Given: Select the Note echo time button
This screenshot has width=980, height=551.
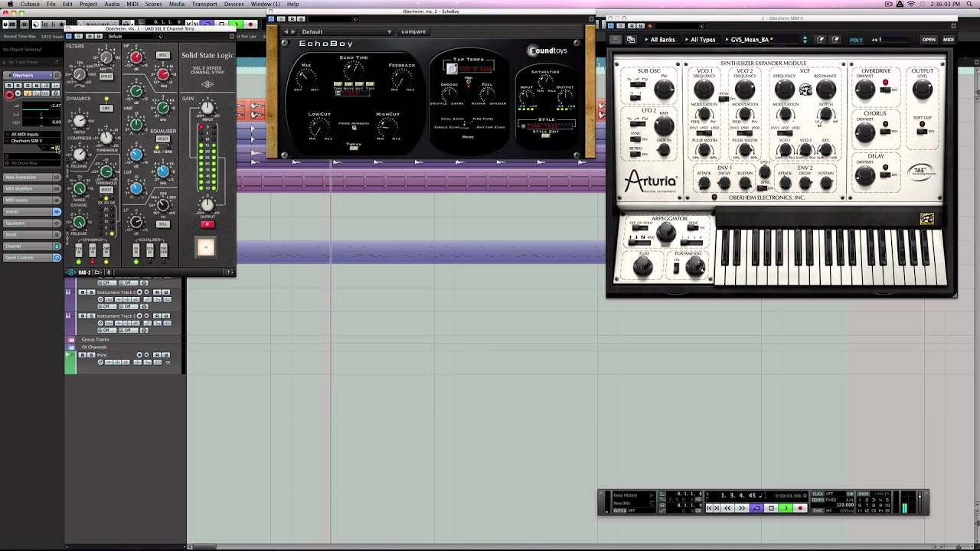Looking at the screenshot, I should tap(348, 84).
